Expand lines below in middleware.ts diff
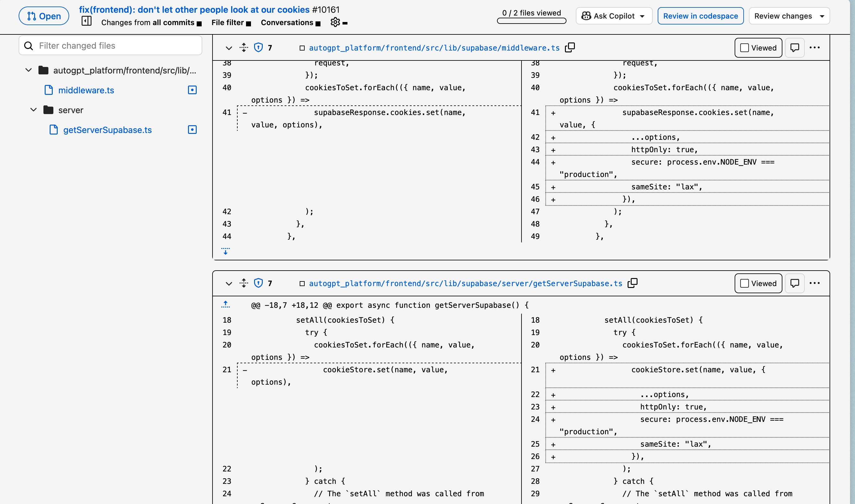This screenshot has width=855, height=504. pyautogui.click(x=225, y=251)
